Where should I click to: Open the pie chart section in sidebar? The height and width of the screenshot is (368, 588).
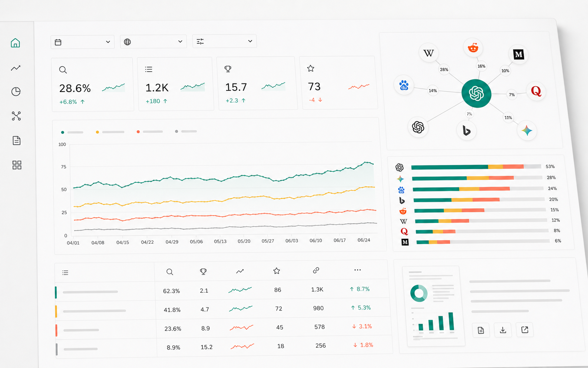point(16,92)
